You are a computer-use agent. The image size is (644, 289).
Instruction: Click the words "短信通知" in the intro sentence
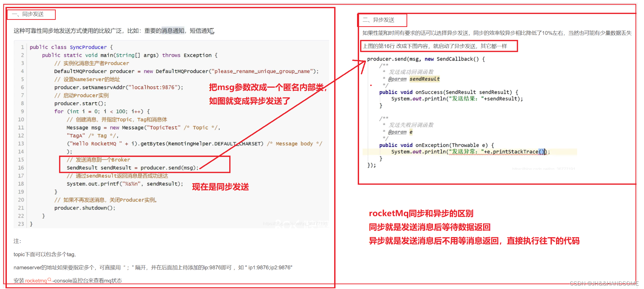[x=202, y=31]
